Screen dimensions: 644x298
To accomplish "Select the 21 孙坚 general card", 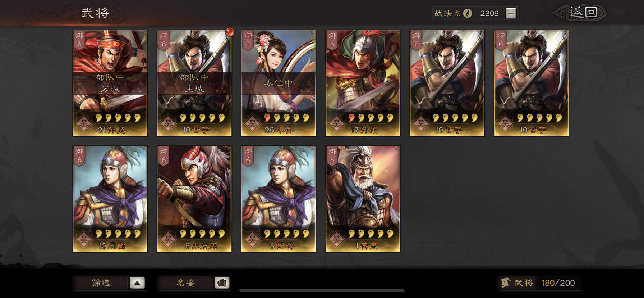I will (x=110, y=83).
